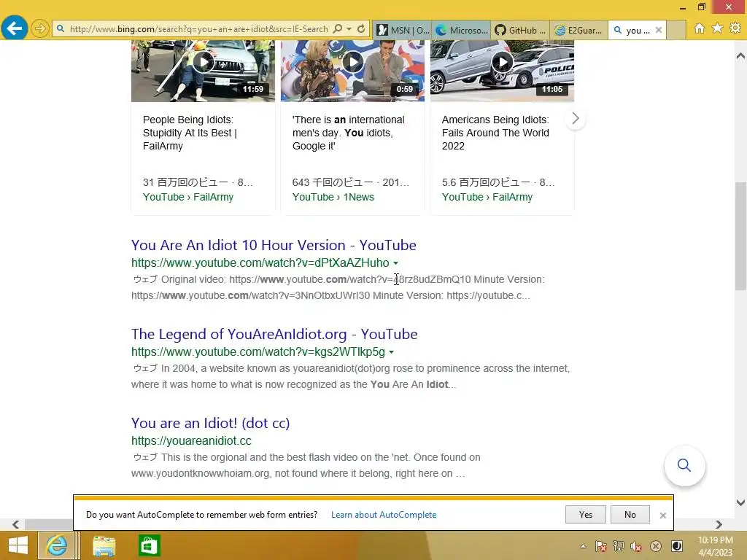Open the Windows Start button
Screen dimensions: 747x560
(18, 545)
